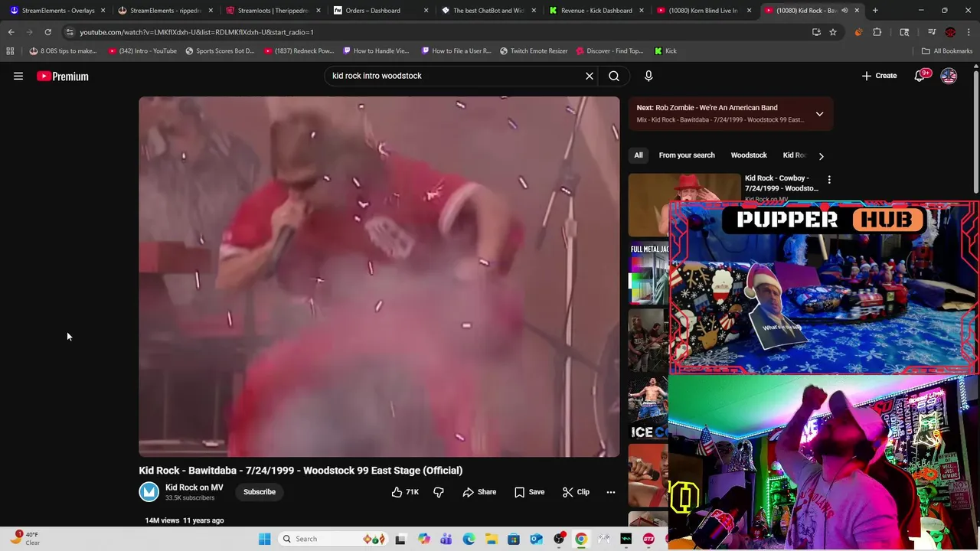This screenshot has height=551, width=980.
Task: Click the browser address bar URL
Action: click(x=197, y=32)
